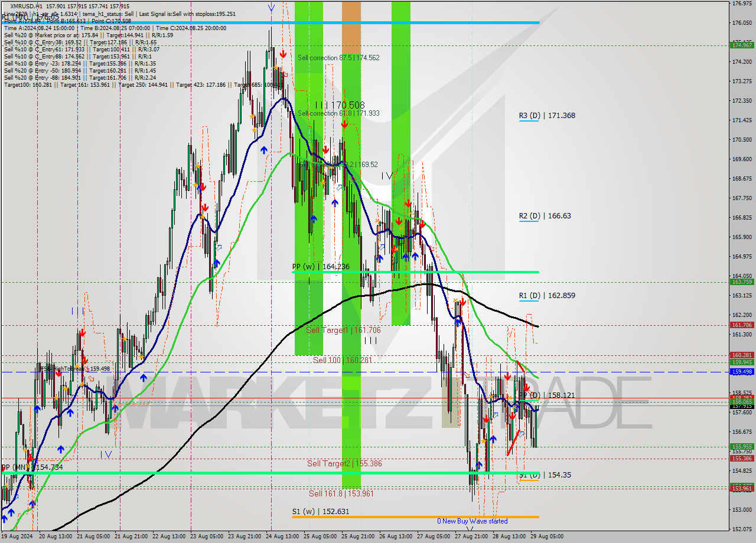The width and height of the screenshot is (756, 543).
Task: Click the 'Sell correction 61.8 | 171.933' label
Action: coord(338,113)
